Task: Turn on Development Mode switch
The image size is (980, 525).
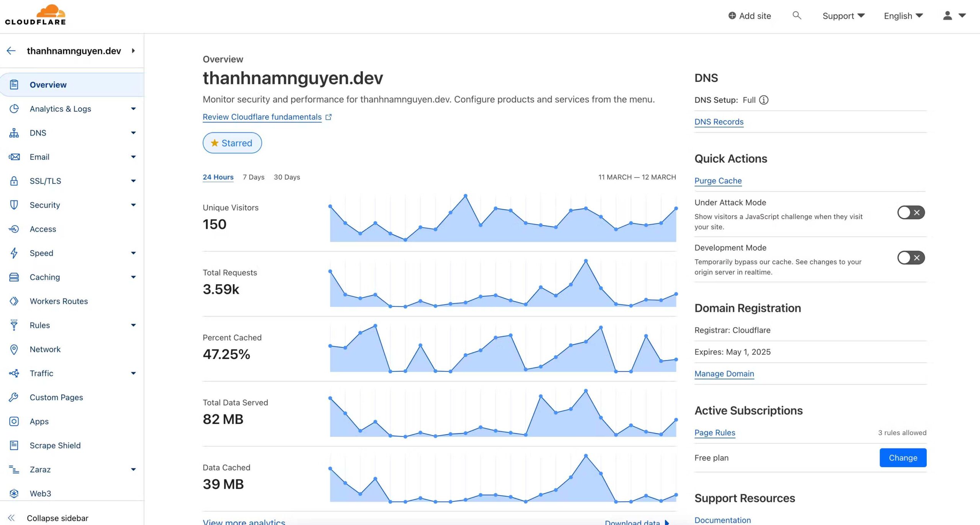Action: [911, 258]
